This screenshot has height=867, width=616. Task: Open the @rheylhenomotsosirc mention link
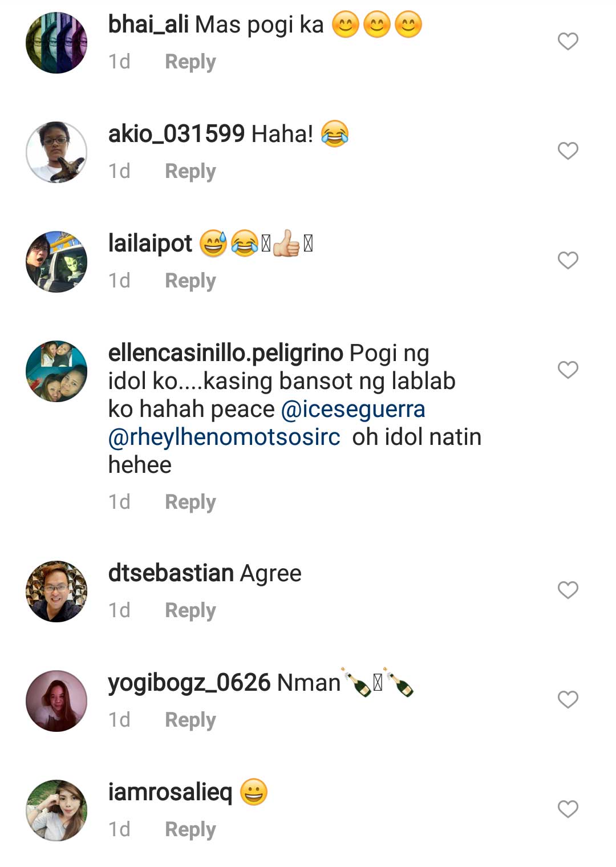pyautogui.click(x=224, y=437)
